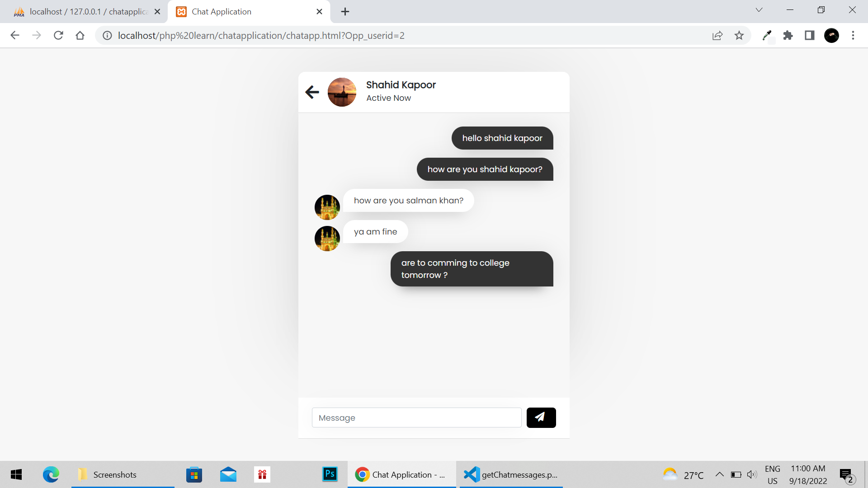This screenshot has height=488, width=868.
Task: Open the Mail app from taskbar
Action: click(x=228, y=474)
